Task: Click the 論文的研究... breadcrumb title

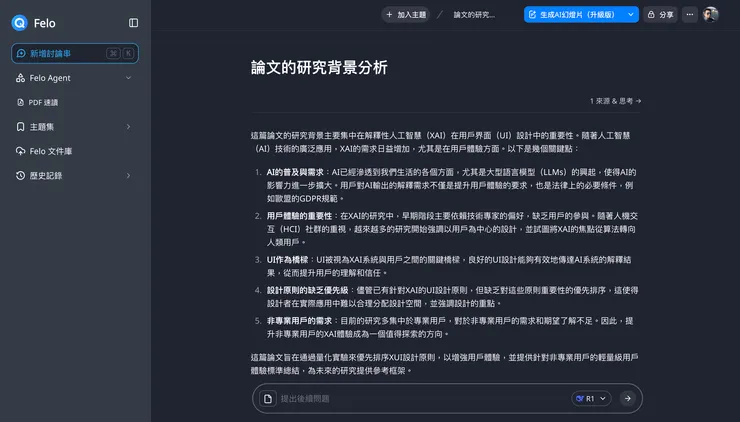Action: tap(474, 15)
